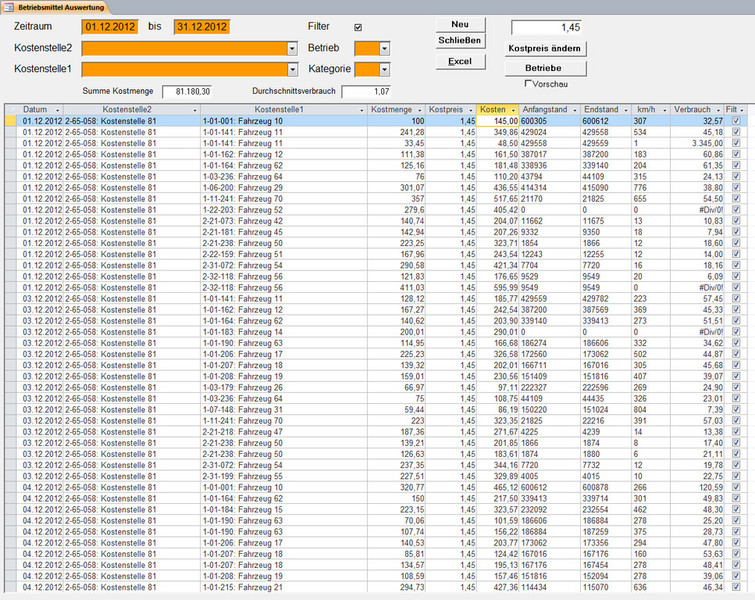Click Kostmenge cell 241,28

point(396,132)
